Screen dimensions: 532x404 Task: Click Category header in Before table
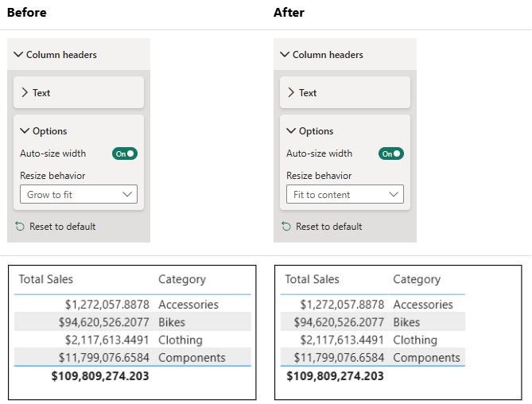pos(182,279)
